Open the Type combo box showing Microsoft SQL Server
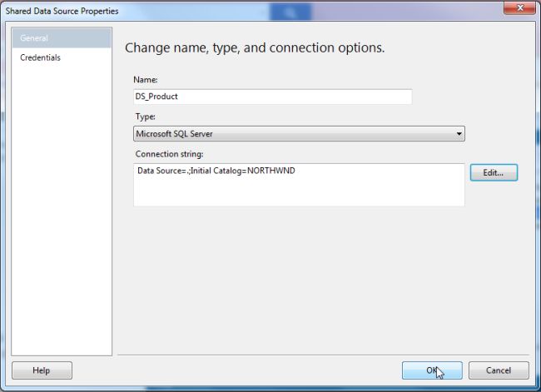This screenshot has height=392, width=541. pyautogui.click(x=299, y=133)
